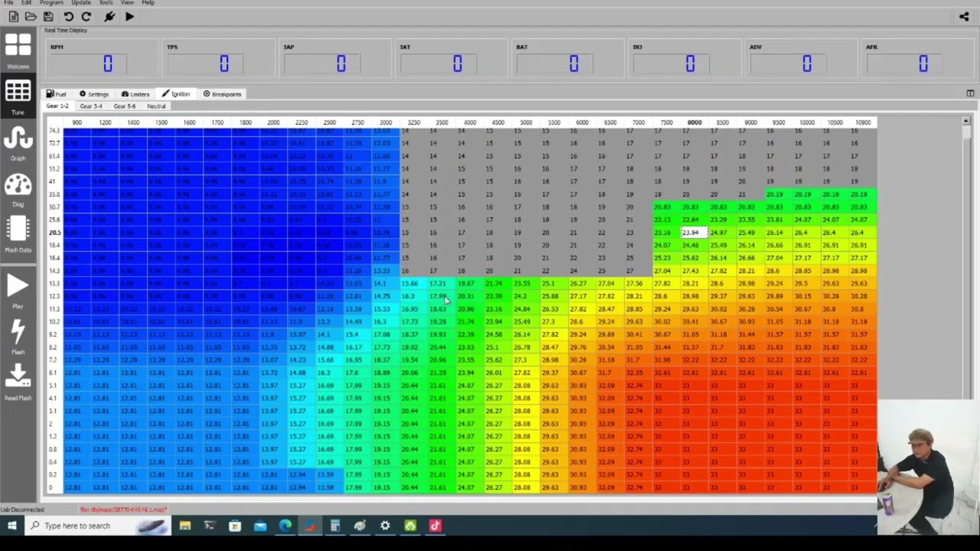Select the Neutral sub-tab
The image size is (980, 551).
tap(156, 106)
